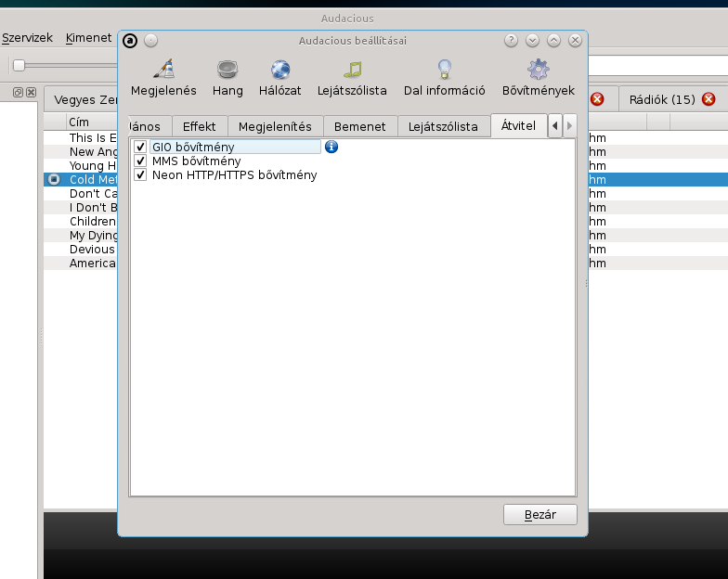Select the Rádiók (15) playlist tab
728x579 pixels.
(x=672, y=99)
